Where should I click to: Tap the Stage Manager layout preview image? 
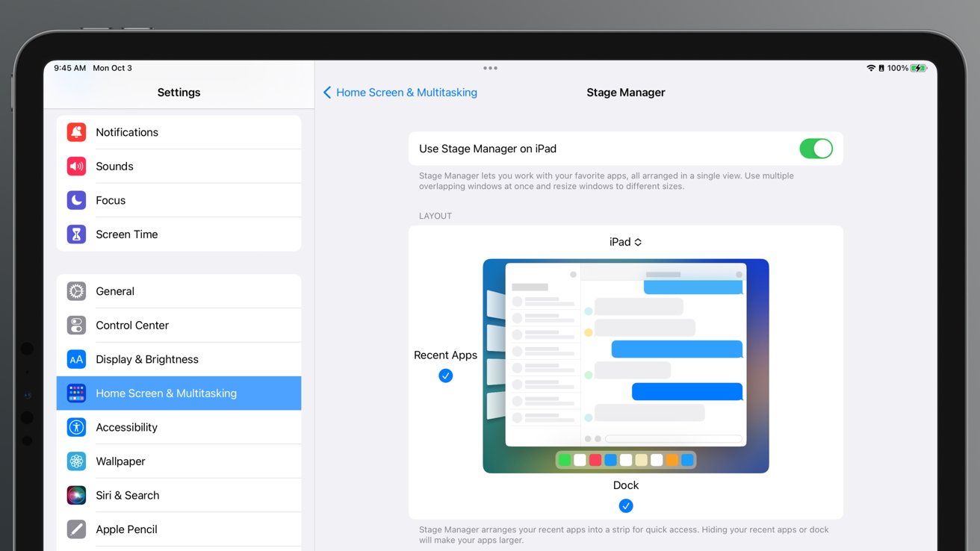coord(626,366)
